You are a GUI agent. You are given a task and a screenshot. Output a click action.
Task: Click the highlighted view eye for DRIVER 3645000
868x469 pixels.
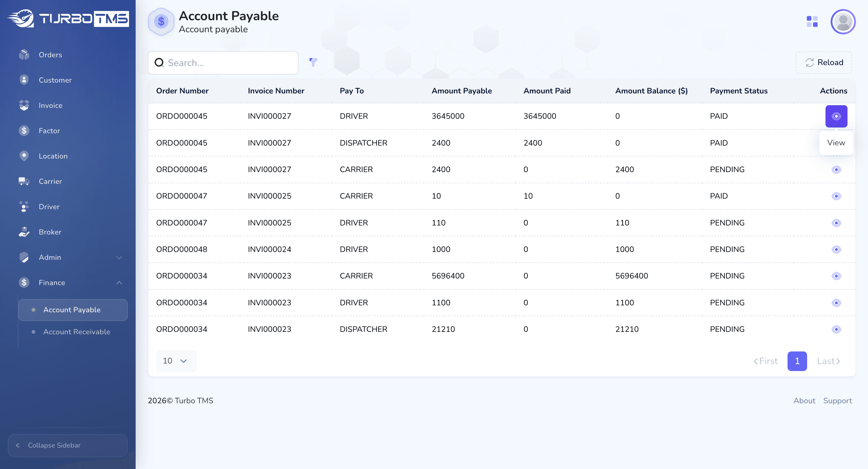tap(836, 116)
